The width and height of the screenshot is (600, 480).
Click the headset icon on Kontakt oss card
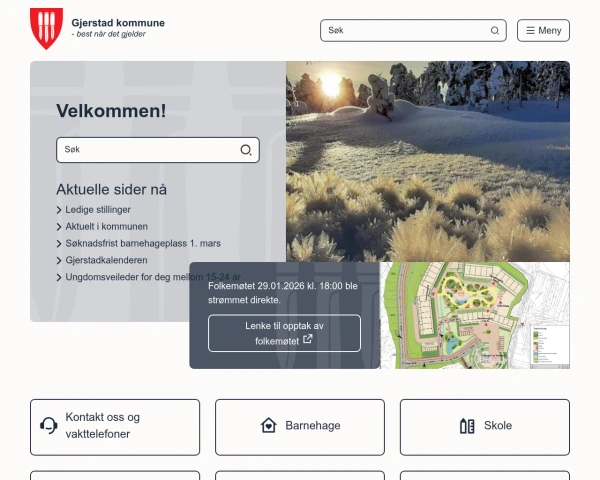pyautogui.click(x=48, y=426)
